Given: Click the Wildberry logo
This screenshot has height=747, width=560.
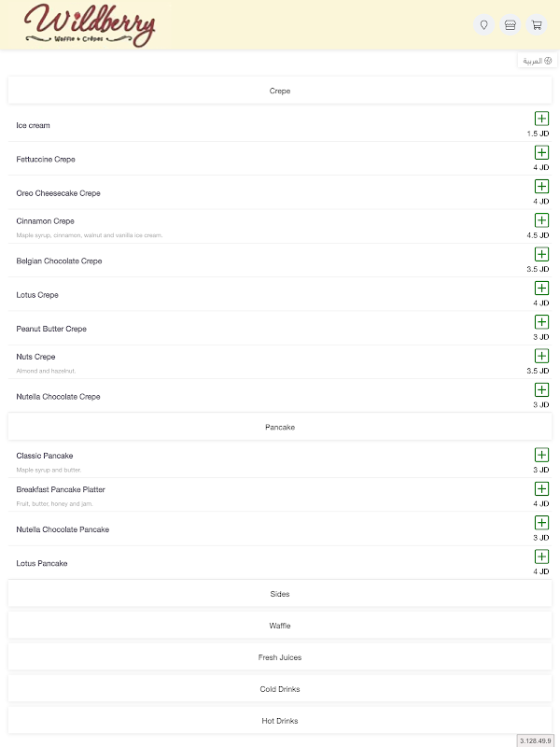Looking at the screenshot, I should (90, 25).
